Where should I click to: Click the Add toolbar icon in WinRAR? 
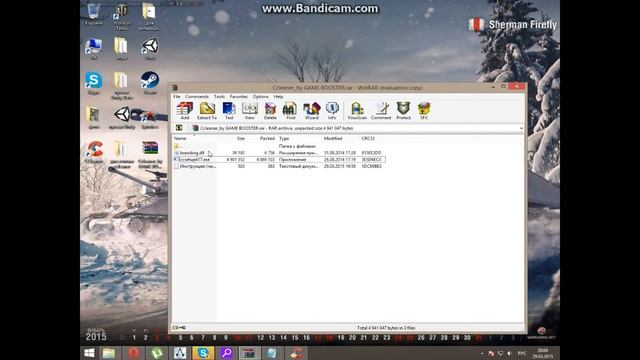(x=184, y=111)
